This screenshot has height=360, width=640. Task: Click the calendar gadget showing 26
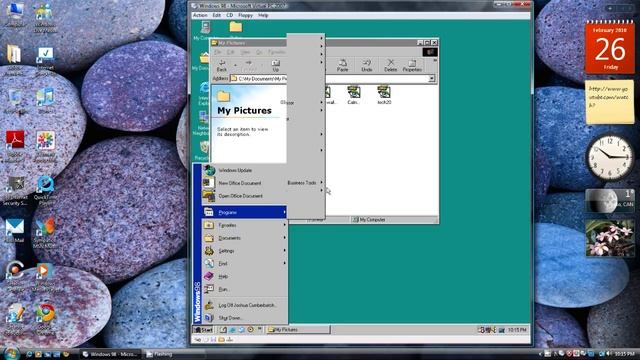point(610,48)
